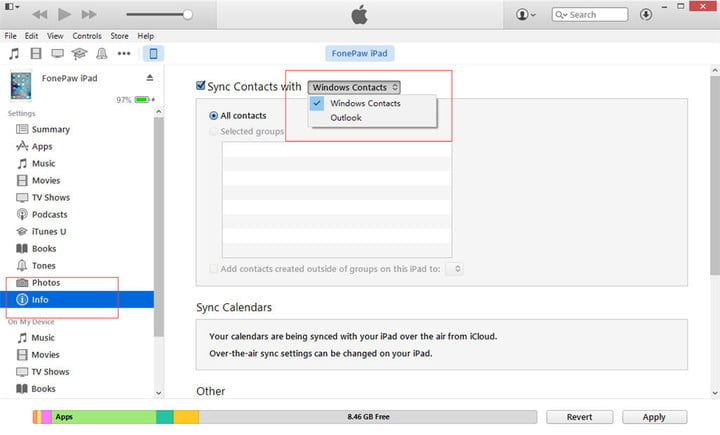Select the Selected groups radio button
The width and height of the screenshot is (720, 435).
pyautogui.click(x=213, y=131)
